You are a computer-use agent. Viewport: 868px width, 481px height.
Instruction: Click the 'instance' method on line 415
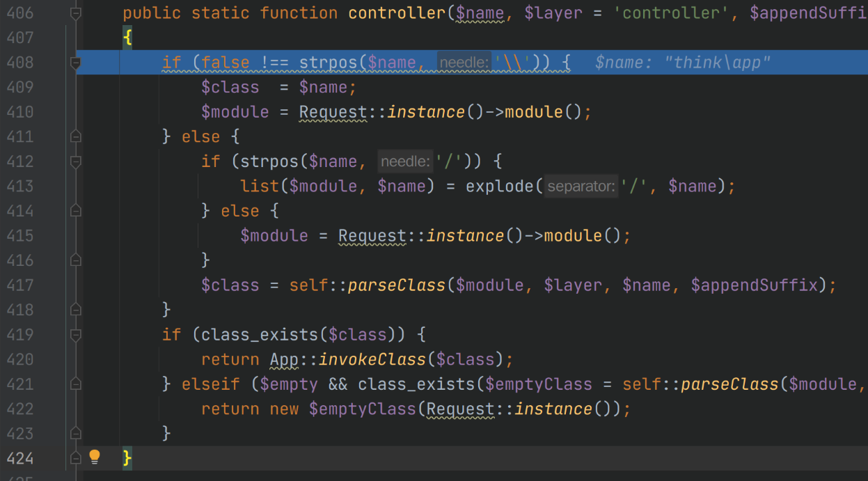(x=466, y=235)
